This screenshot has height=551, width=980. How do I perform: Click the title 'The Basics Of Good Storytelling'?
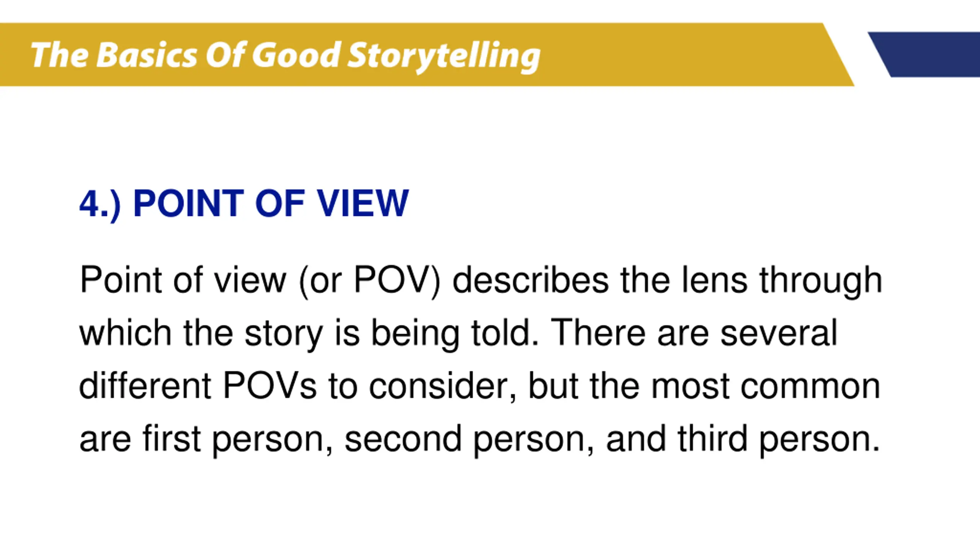pyautogui.click(x=285, y=56)
